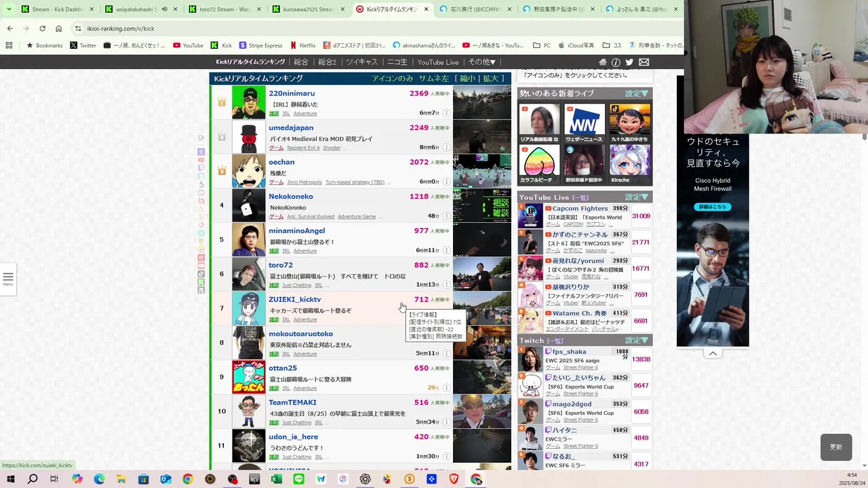The height and width of the screenshot is (488, 868).
Task: Toggle アイコンのみ display mode
Action: point(393,79)
